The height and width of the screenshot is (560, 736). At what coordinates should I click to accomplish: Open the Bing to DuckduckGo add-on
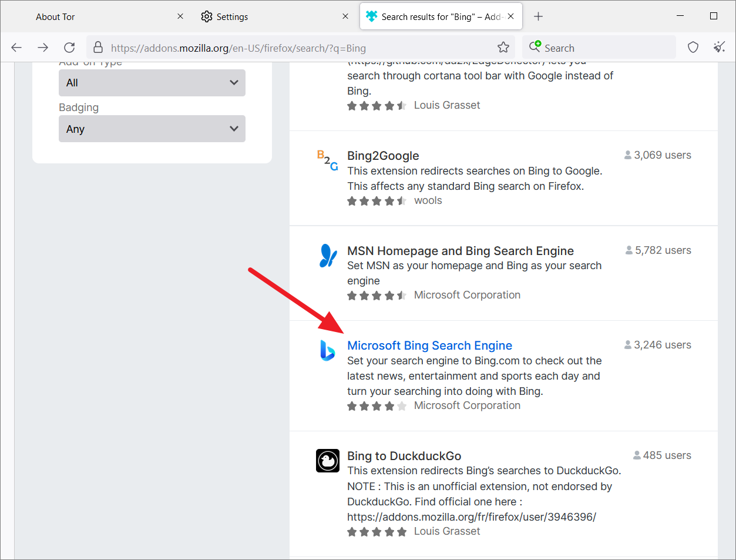click(404, 456)
